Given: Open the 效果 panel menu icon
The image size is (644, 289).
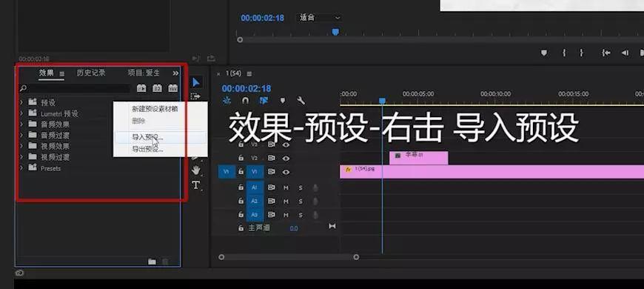Looking at the screenshot, I should click(x=61, y=74).
